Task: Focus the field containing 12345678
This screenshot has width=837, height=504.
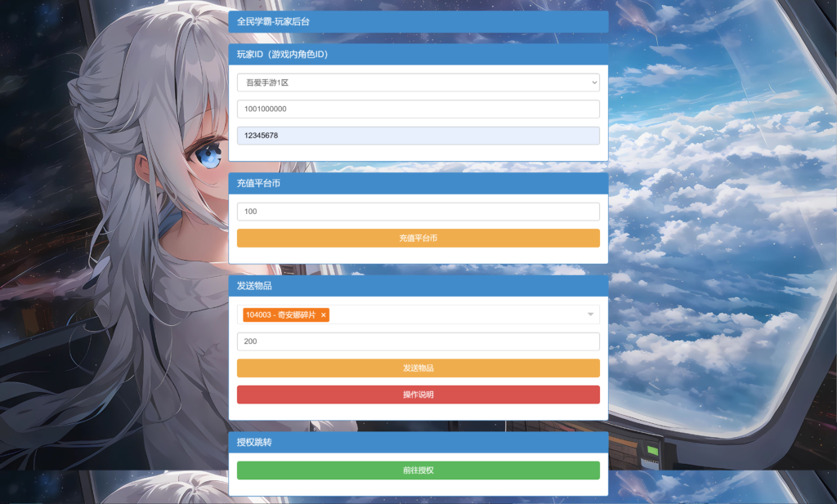Action: 418,136
